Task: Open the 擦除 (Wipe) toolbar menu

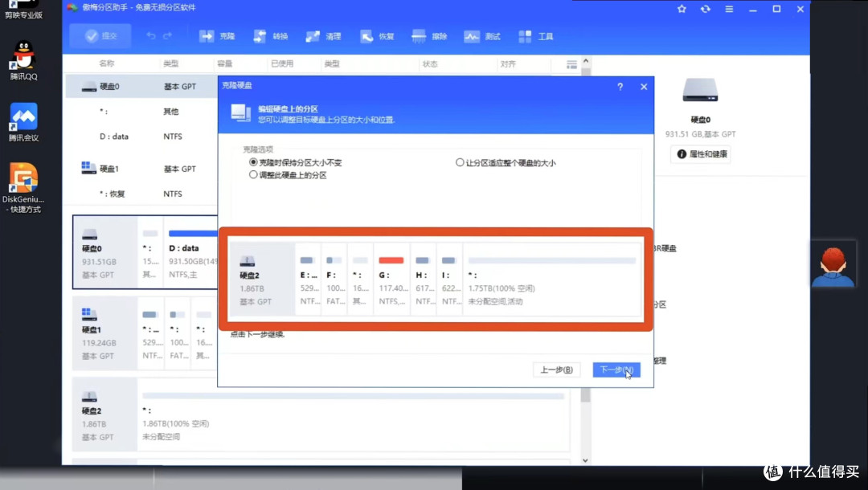Action: [429, 36]
